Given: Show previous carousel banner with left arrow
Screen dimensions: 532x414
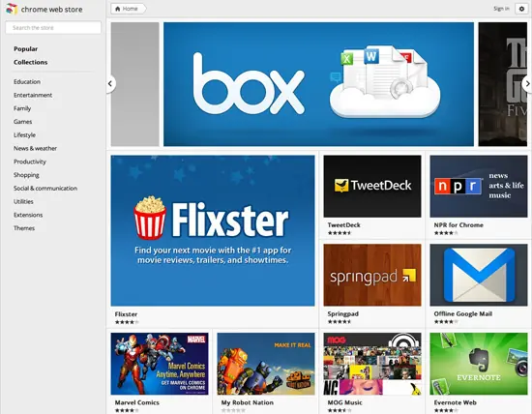Looking at the screenshot, I should pos(110,83).
